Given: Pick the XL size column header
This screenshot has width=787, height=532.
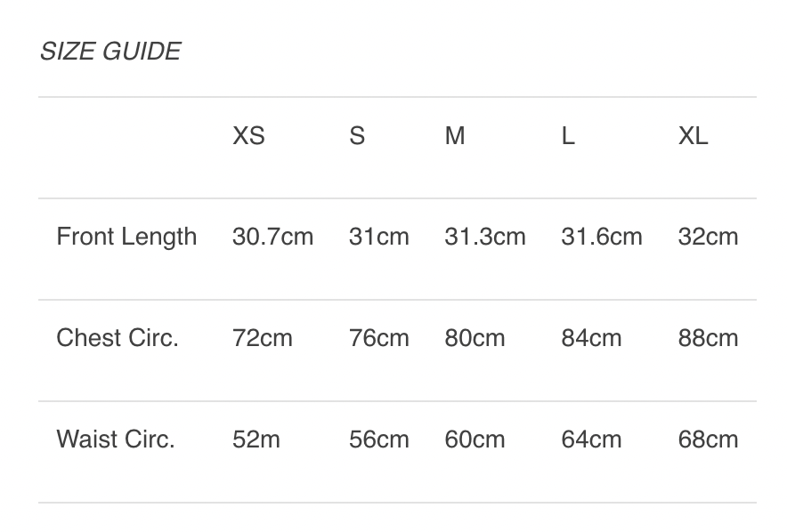Looking at the screenshot, I should [693, 136].
